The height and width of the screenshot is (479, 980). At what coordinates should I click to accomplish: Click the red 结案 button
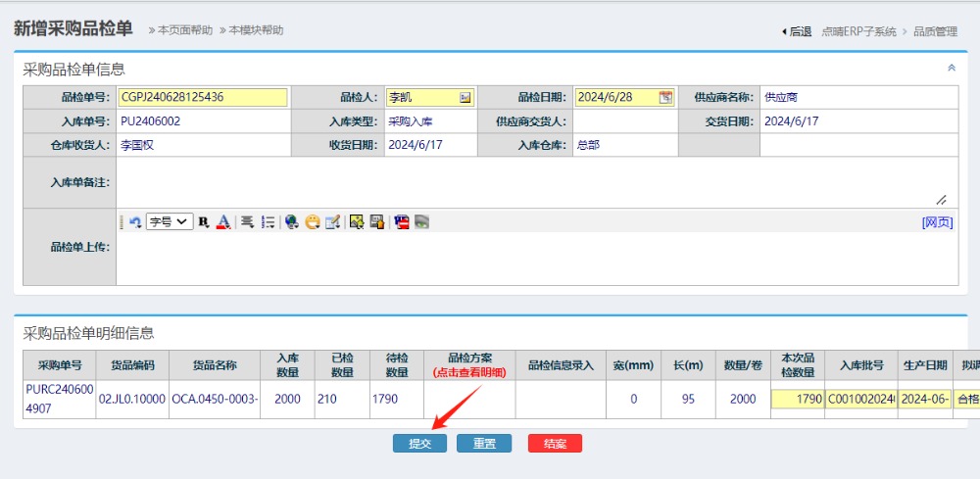pos(555,444)
